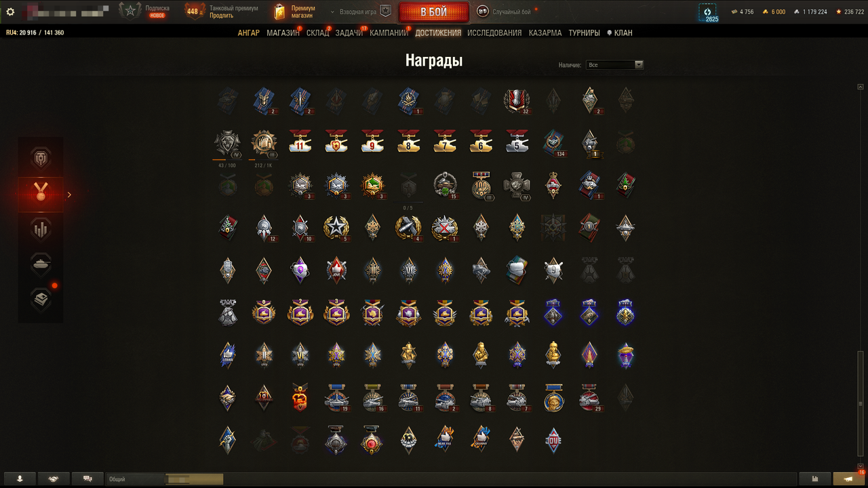Expand the Случайный бой battle mode selector
Viewport: 868px width, 488px height.
(505, 12)
